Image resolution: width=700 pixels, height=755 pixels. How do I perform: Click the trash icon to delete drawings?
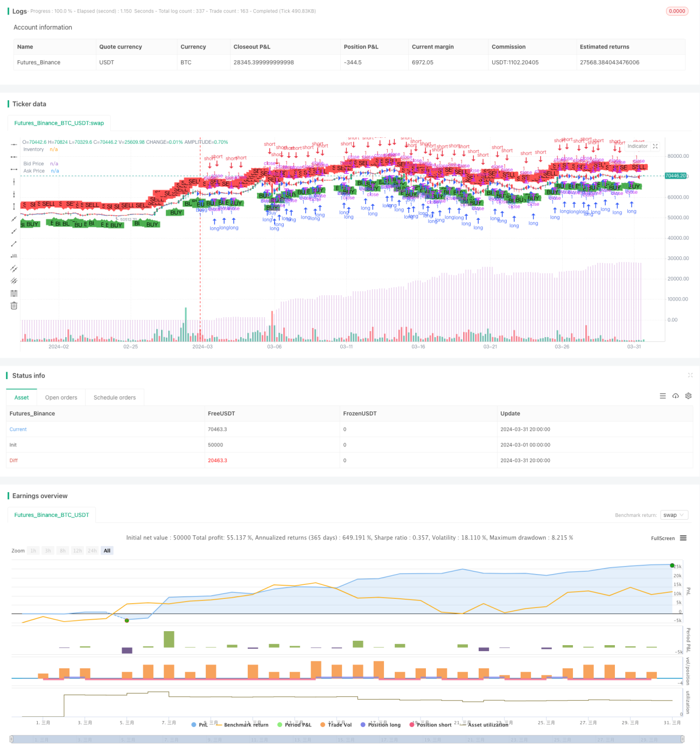[x=14, y=305]
